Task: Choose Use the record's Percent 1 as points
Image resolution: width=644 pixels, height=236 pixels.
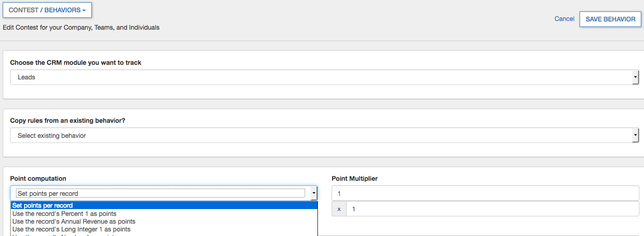Action: [64, 214]
